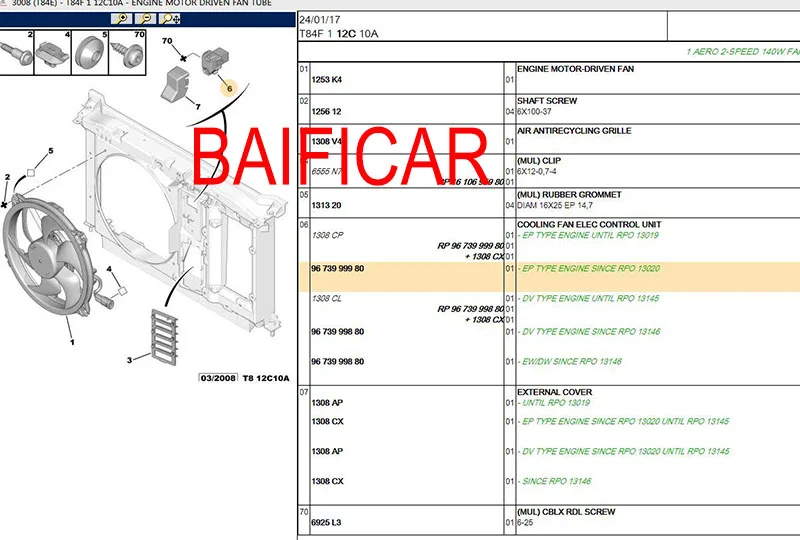Click callout 4 near the fan connector
800x540 pixels.
[109, 269]
